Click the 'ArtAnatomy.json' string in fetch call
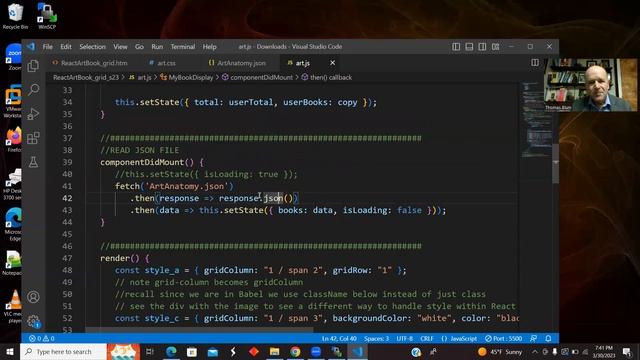Image resolution: width=640 pixels, height=360 pixels. click(x=187, y=186)
